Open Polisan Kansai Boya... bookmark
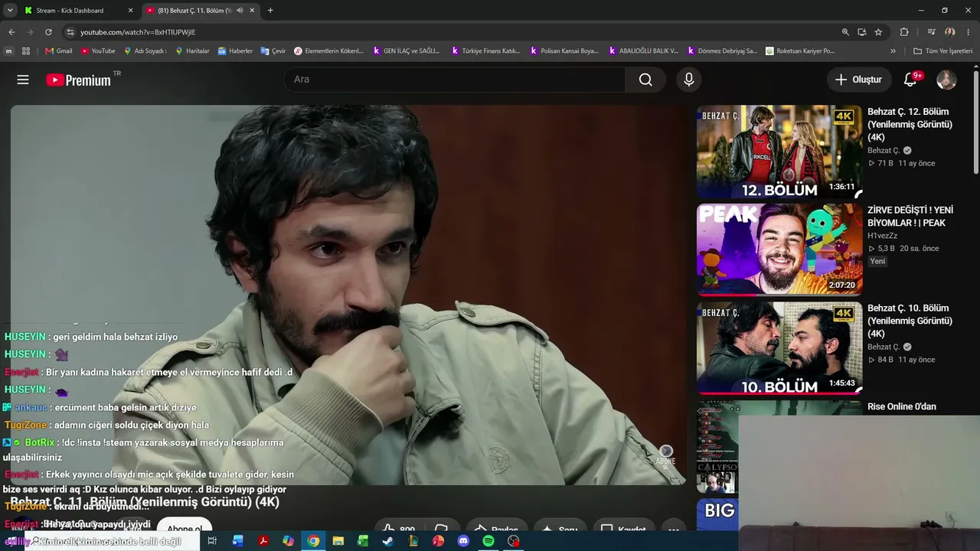Image resolution: width=980 pixels, height=551 pixels. (564, 51)
